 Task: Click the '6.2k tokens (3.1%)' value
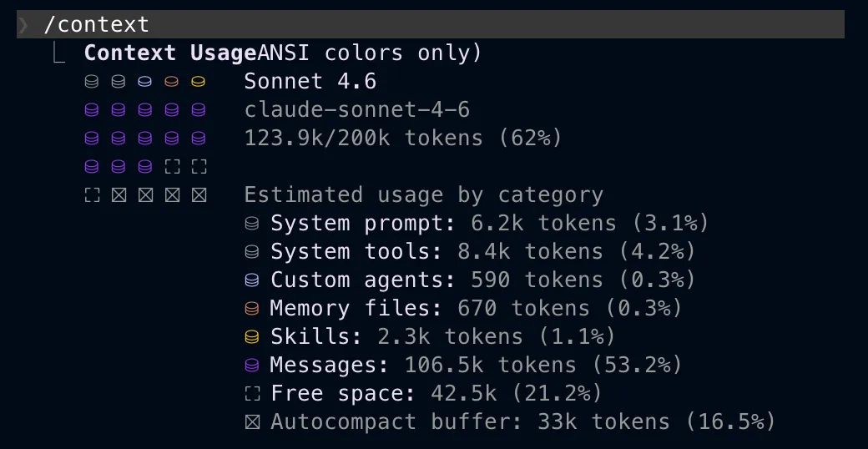589,223
